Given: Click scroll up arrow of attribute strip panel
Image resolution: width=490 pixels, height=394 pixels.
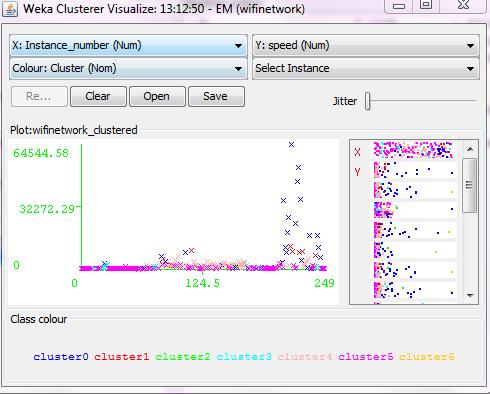Looking at the screenshot, I should (470, 149).
